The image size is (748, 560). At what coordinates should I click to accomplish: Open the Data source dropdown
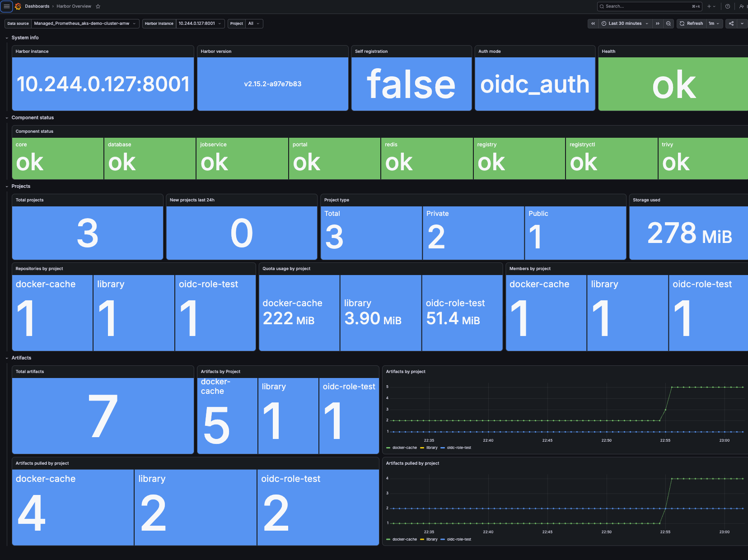(85, 23)
